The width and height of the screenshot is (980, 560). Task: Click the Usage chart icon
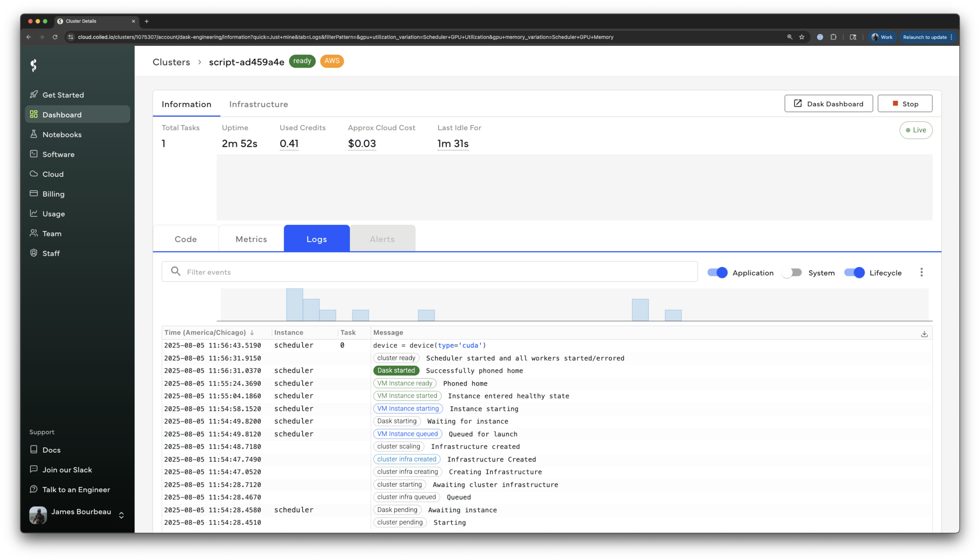click(x=34, y=213)
